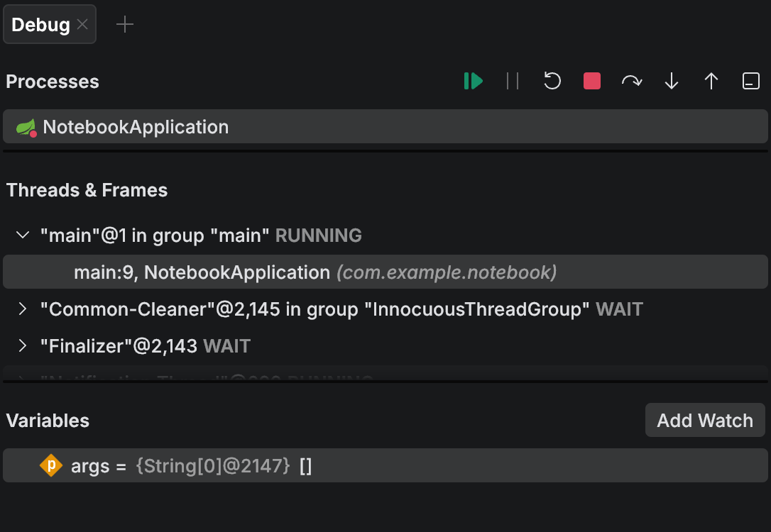
Task: Select the Debug tab
Action: [39, 23]
